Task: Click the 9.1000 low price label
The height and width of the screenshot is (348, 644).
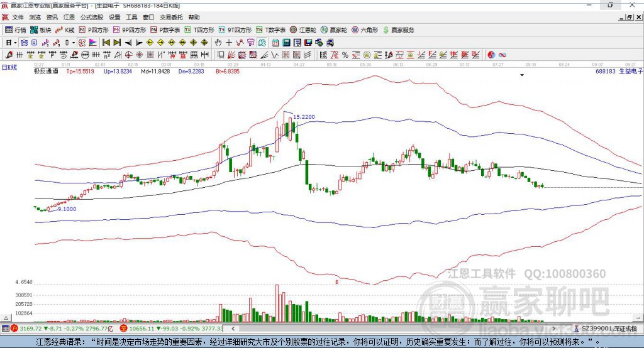Action: point(67,209)
